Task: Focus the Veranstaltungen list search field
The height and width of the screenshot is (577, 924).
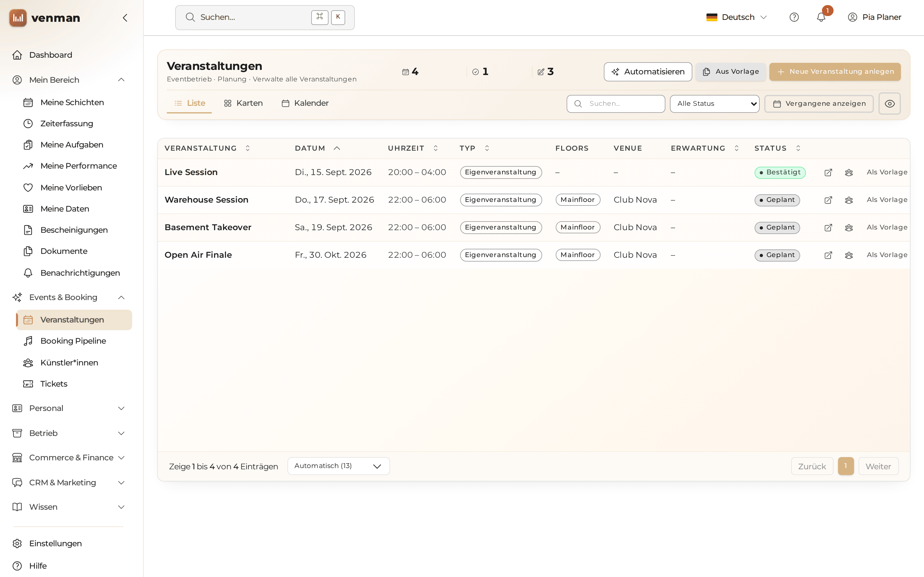Action: 615,104
